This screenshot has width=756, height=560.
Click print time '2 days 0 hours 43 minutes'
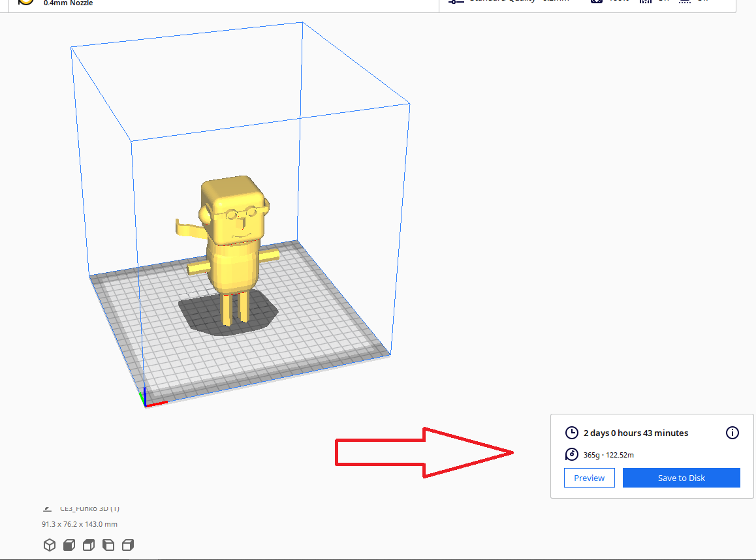[635, 433]
